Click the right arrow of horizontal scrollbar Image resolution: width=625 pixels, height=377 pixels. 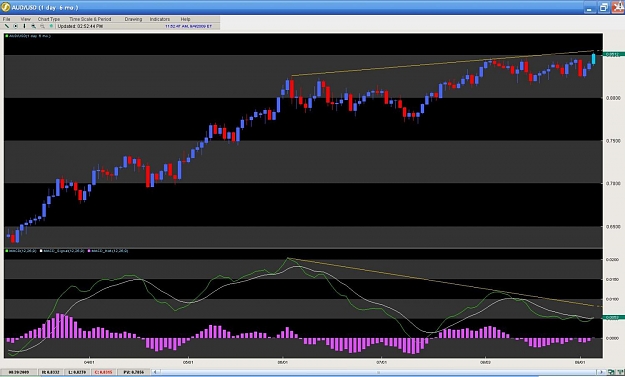601,372
